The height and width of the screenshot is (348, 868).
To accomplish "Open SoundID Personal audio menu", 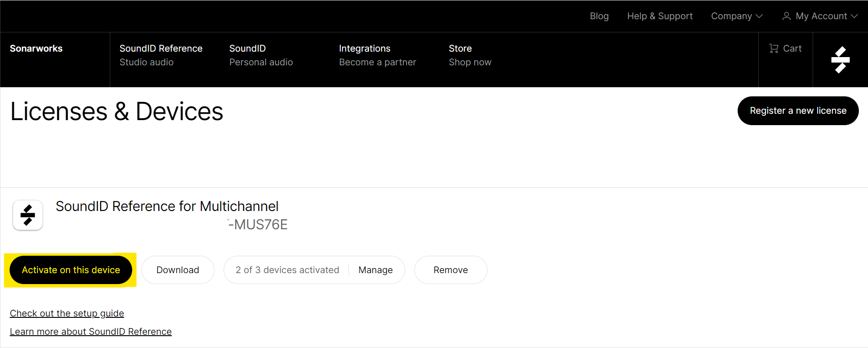I will click(x=261, y=55).
